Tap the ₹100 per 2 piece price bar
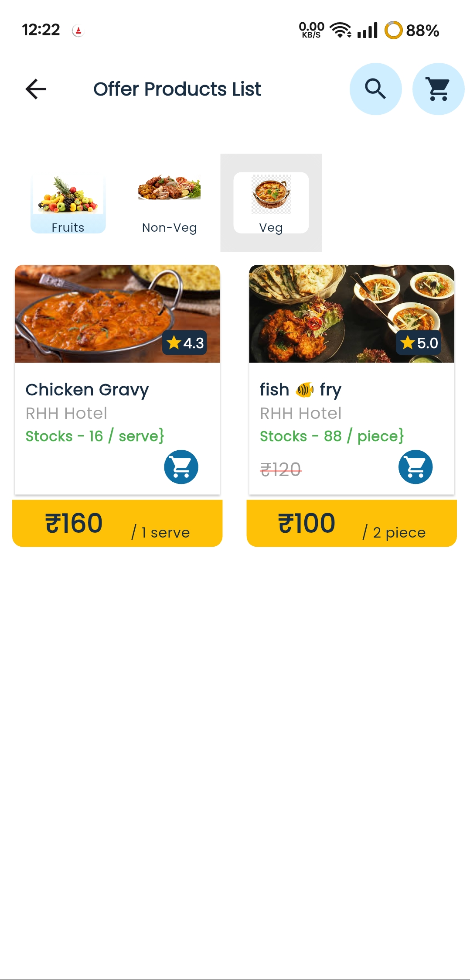Screen dimensions: 470x980 [351, 523]
